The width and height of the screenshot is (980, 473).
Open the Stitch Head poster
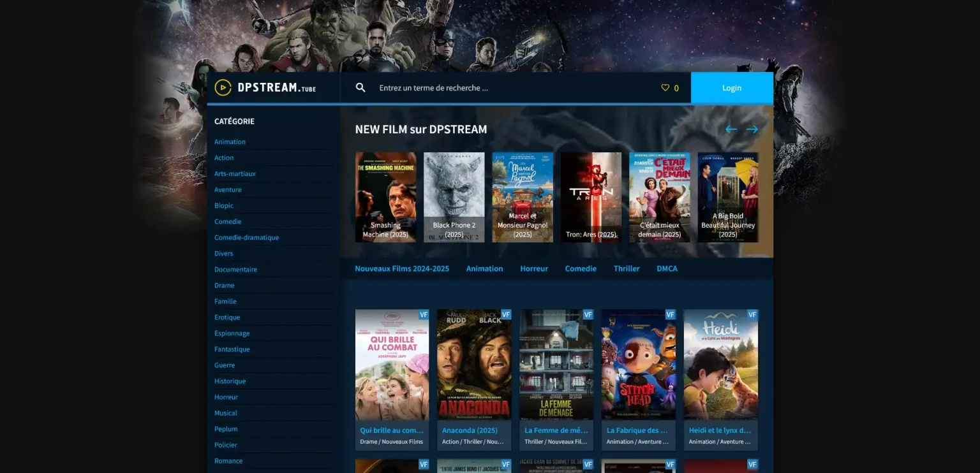pyautogui.click(x=638, y=365)
